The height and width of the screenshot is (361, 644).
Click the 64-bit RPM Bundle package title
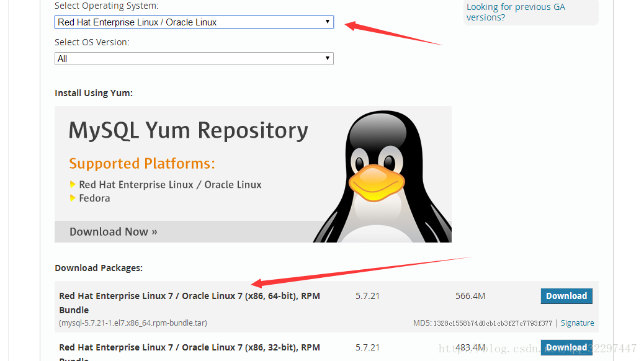[x=189, y=303]
